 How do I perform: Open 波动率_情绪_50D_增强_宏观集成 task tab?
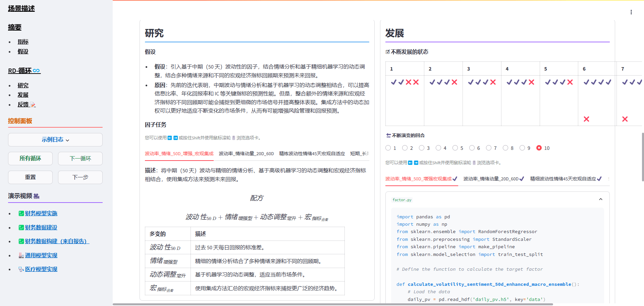pyautogui.click(x=179, y=154)
